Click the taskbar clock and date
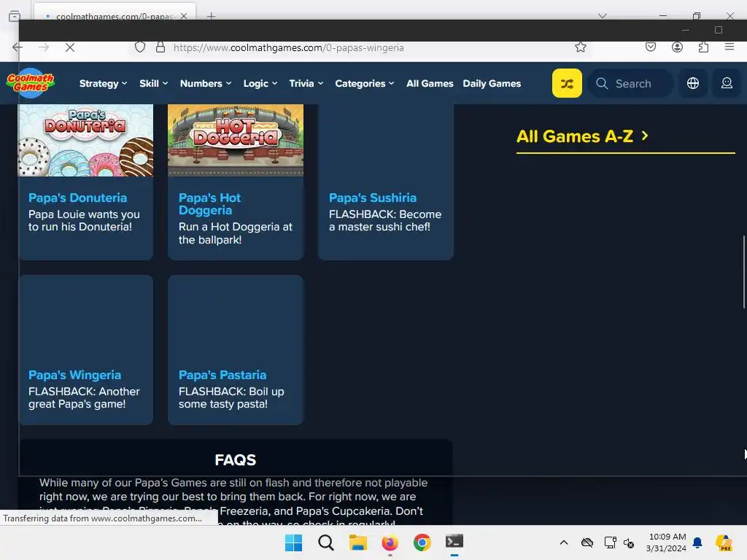 tap(667, 542)
